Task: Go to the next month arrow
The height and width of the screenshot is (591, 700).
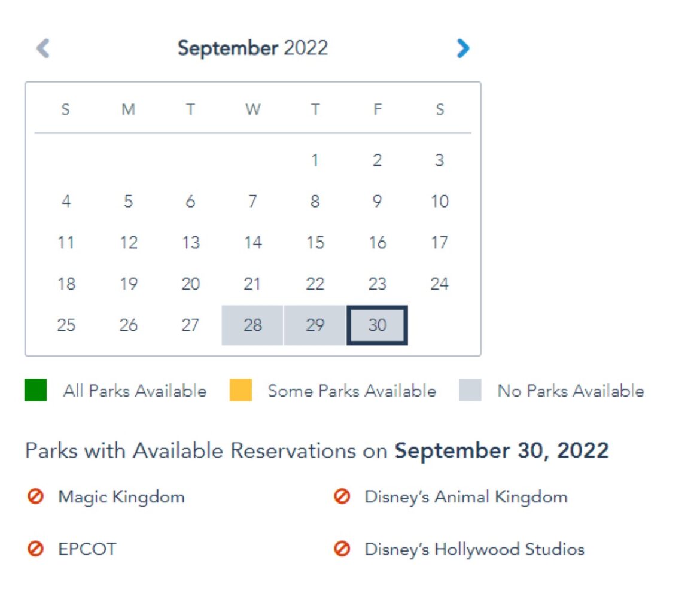Action: [463, 48]
